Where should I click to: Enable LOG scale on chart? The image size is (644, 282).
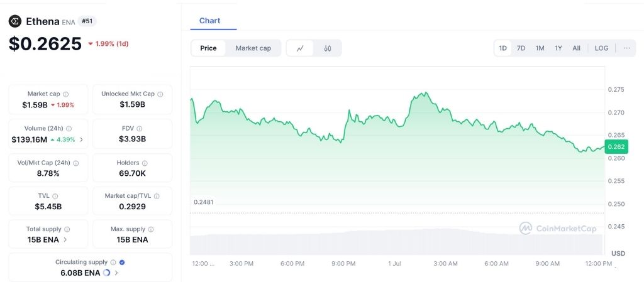[601, 48]
